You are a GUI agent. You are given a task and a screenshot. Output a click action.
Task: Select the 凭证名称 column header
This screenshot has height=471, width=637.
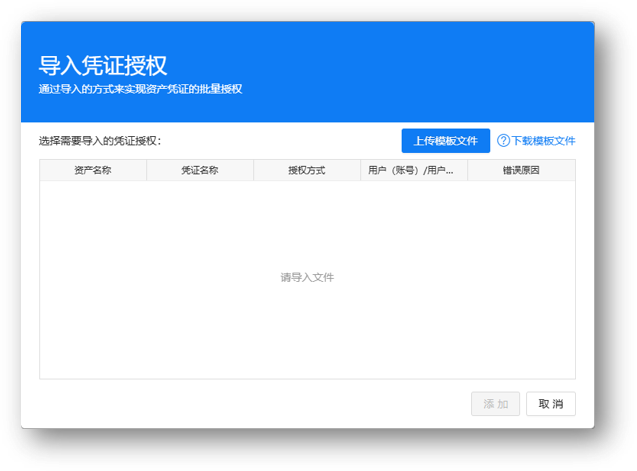click(200, 171)
